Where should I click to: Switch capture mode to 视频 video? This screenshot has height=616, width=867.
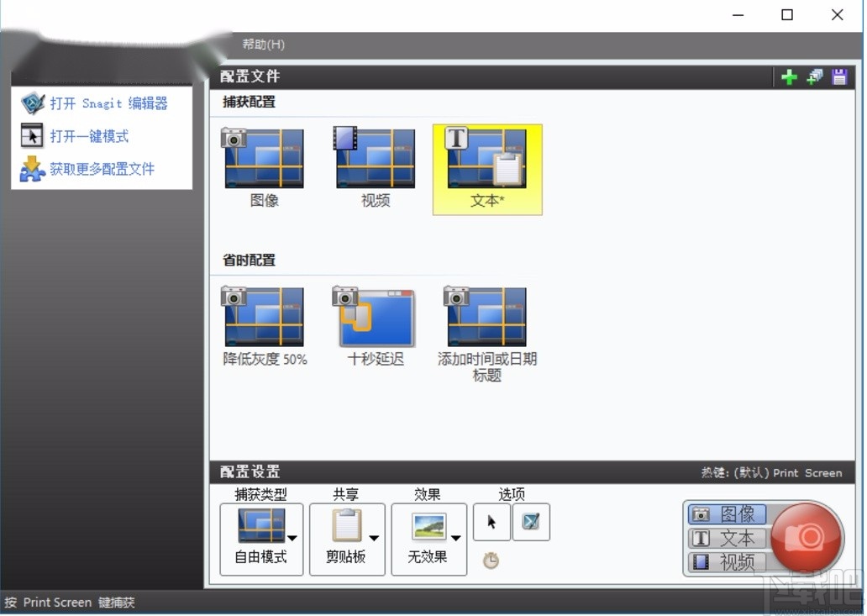tap(727, 562)
